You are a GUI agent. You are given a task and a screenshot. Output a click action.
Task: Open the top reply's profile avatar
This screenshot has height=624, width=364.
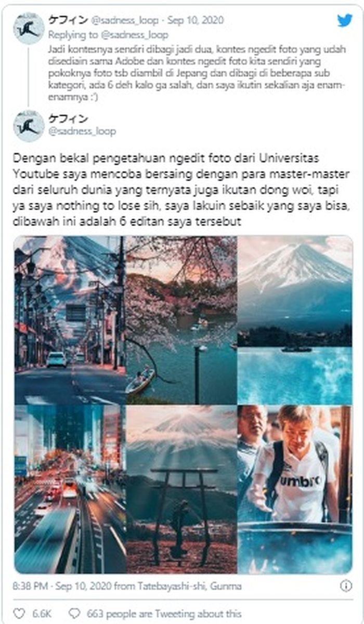pos(29,28)
